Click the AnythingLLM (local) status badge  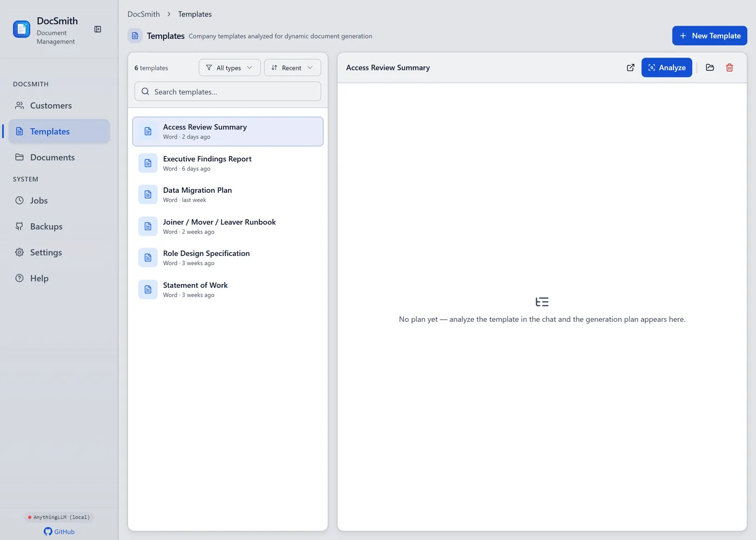click(59, 517)
